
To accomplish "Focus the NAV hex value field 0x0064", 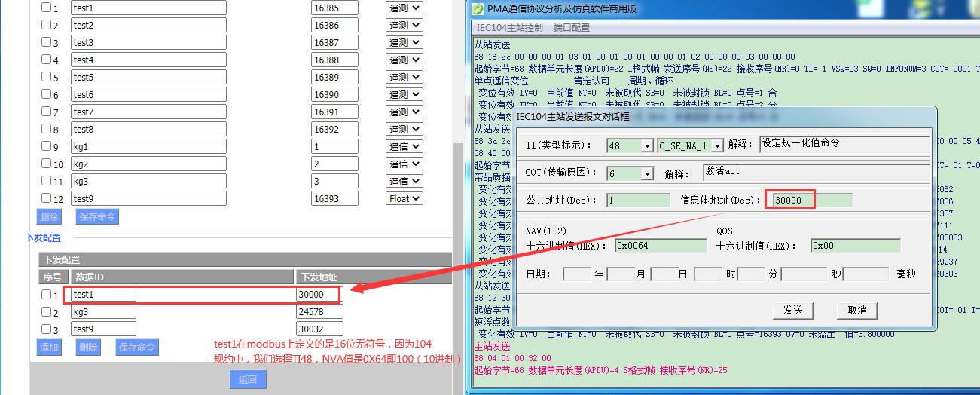I will pos(660,245).
